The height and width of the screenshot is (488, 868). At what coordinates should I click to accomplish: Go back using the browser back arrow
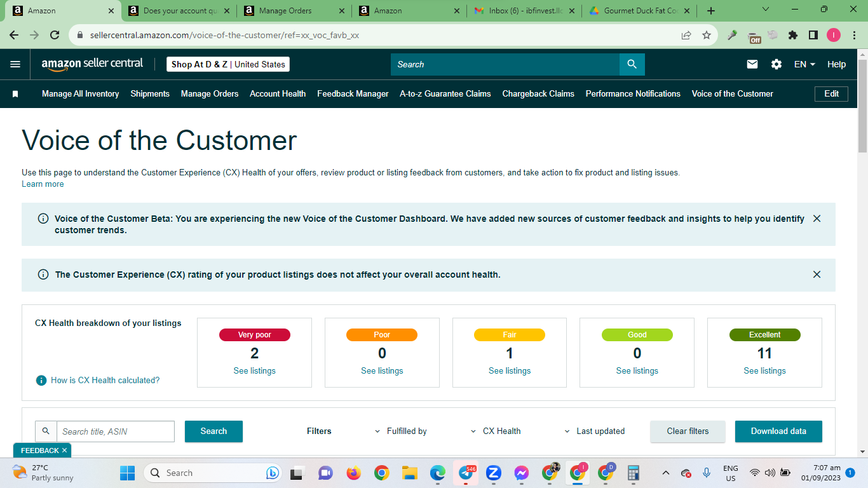[x=14, y=36]
